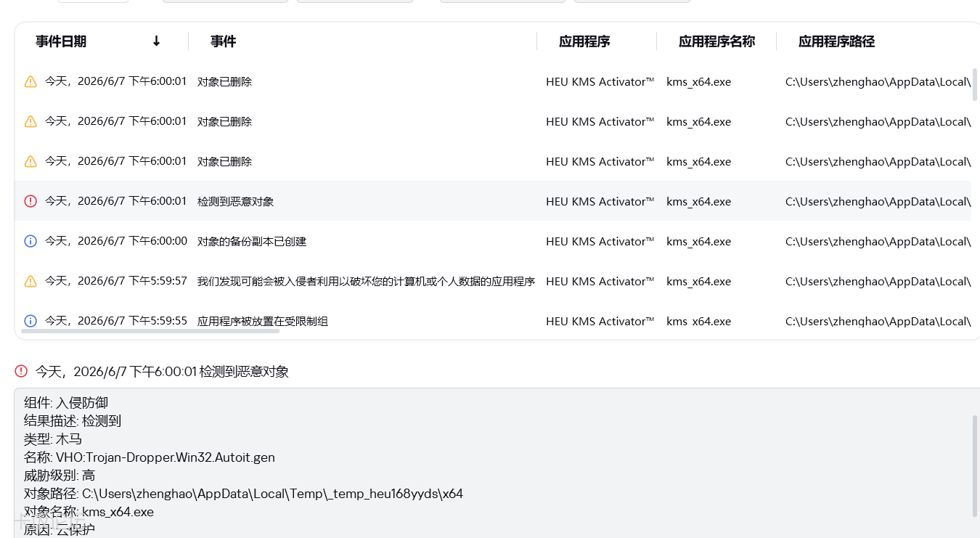Viewport: 980px width, 538px height.
Task: Select the 我们发现可能会被入侵者利用 event row
Action: (493, 281)
